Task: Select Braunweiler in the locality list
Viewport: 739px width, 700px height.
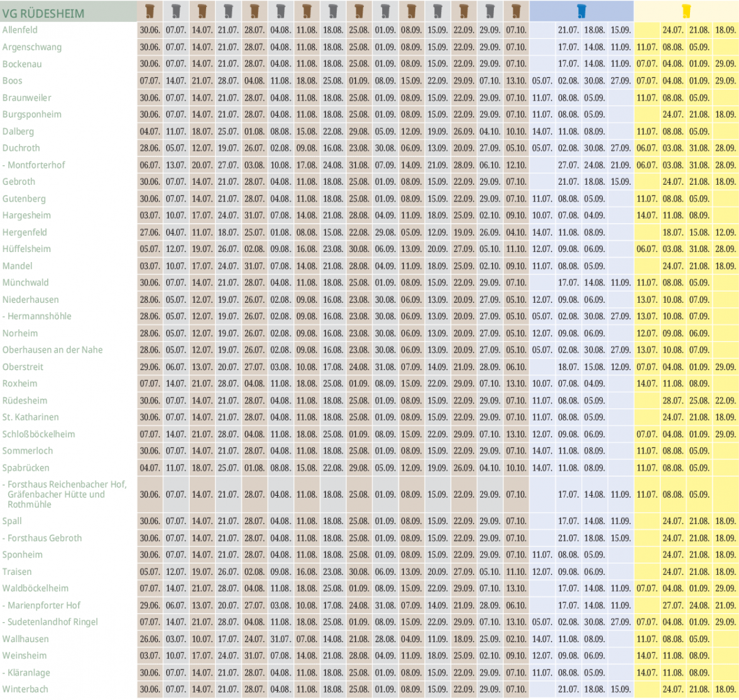Action: [27, 97]
